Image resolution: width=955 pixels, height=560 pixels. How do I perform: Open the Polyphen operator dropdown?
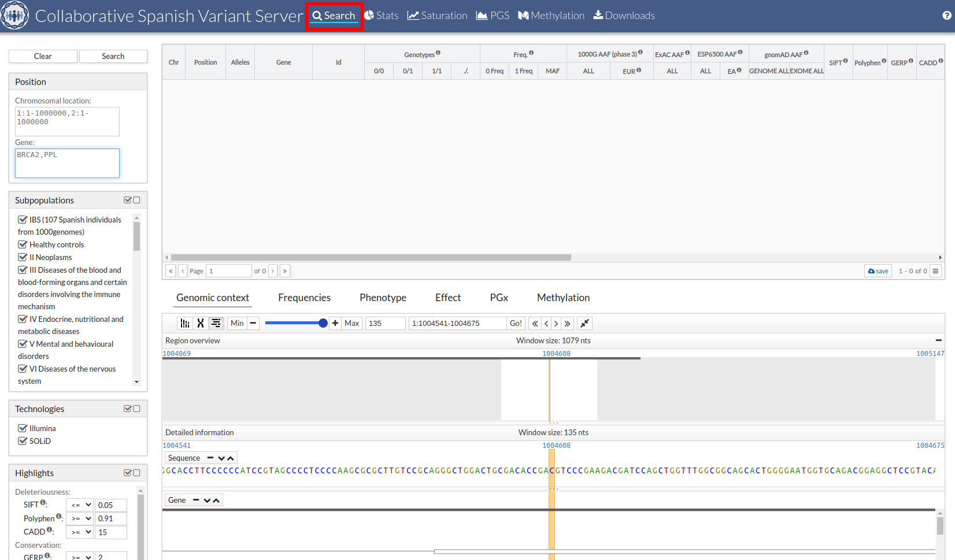[80, 518]
